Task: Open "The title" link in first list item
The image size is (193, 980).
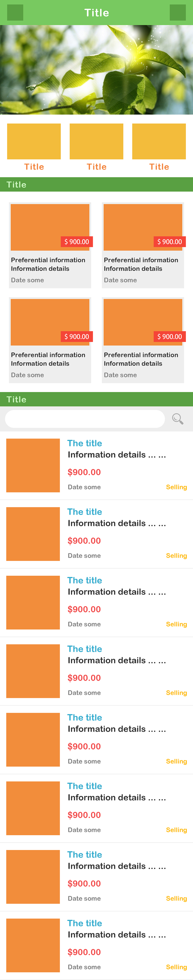Action: click(85, 443)
